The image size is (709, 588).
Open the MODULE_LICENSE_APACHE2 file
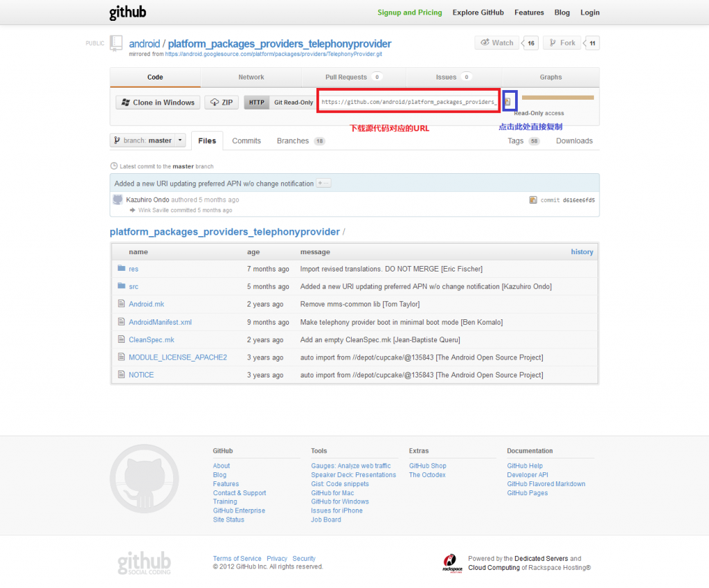[x=178, y=358]
